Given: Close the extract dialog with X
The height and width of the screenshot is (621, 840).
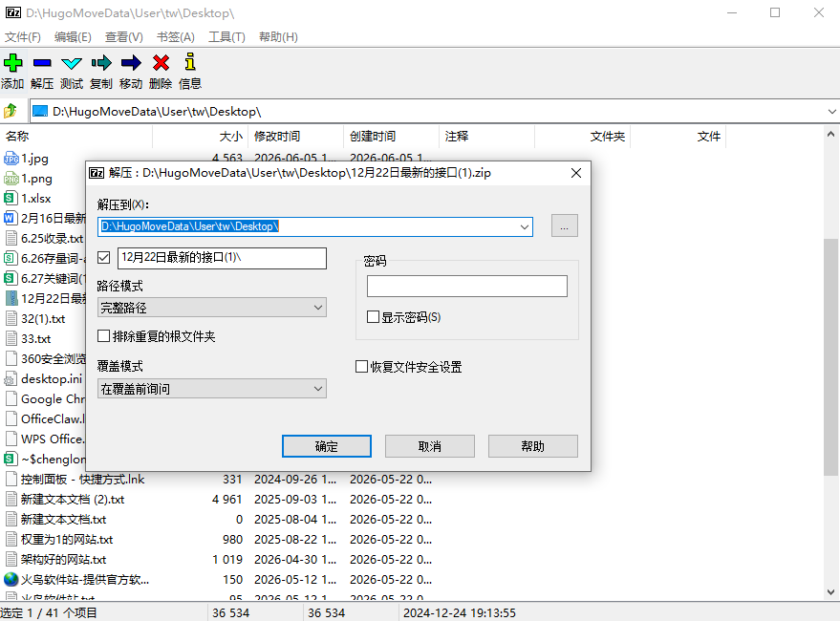Looking at the screenshot, I should point(576,173).
